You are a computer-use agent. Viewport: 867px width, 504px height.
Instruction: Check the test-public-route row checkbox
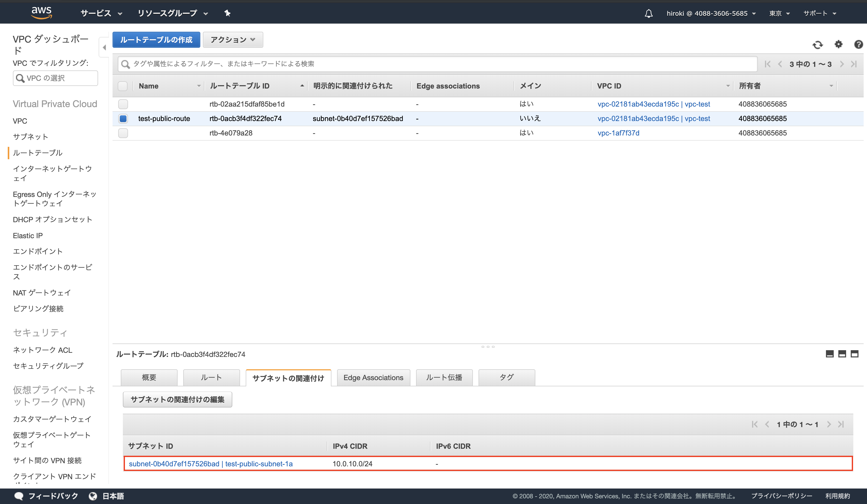pyautogui.click(x=123, y=118)
